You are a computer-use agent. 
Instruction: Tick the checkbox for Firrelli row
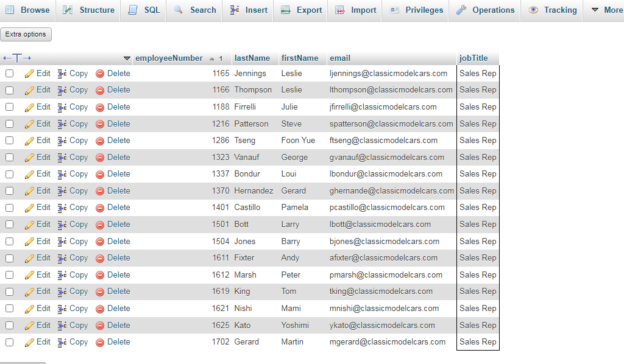pyautogui.click(x=10, y=107)
